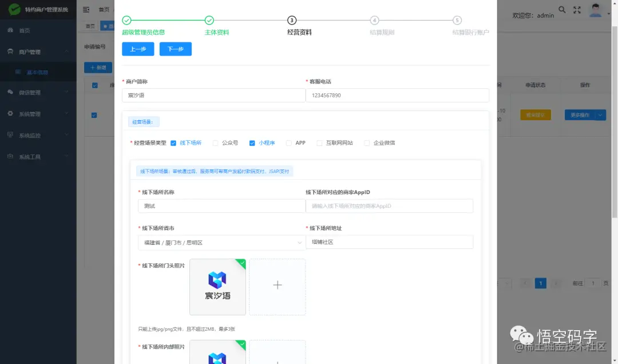Viewport: 618px width, 364px height.
Task: Click the 系统工具 toolbox icon
Action: coord(10,157)
